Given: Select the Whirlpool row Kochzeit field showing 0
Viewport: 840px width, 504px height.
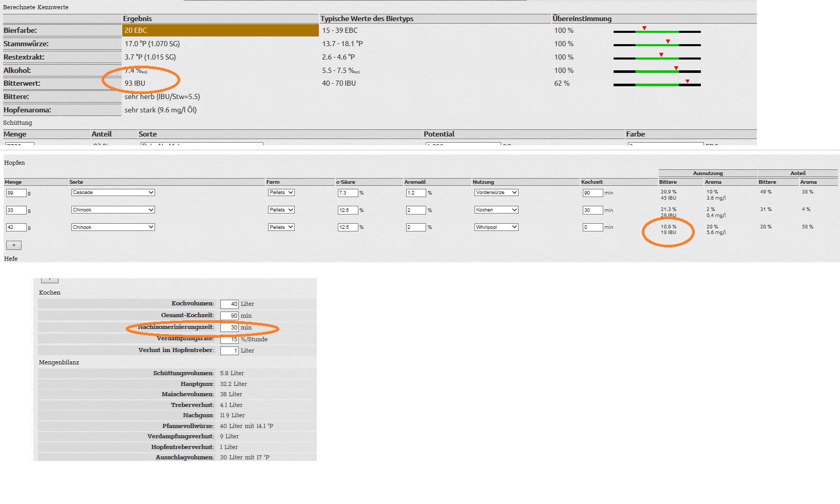Looking at the screenshot, I should click(592, 227).
